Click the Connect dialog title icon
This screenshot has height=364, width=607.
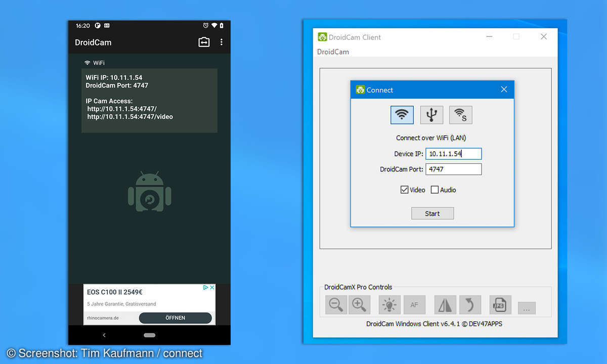click(x=360, y=89)
